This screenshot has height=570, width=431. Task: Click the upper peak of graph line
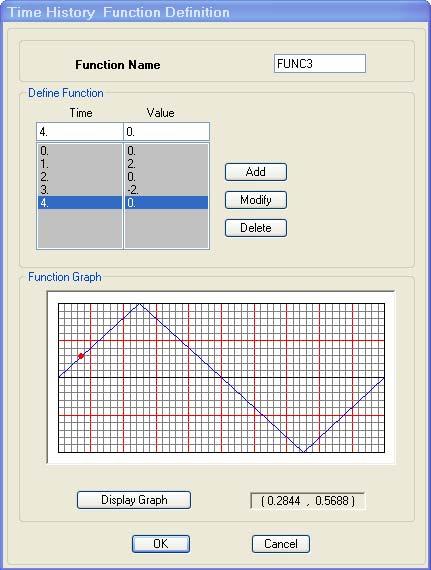[140, 304]
